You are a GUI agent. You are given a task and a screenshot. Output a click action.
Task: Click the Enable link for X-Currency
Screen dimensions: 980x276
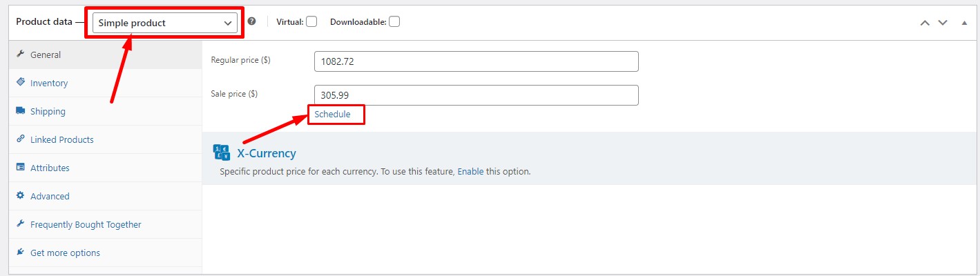pyautogui.click(x=470, y=171)
